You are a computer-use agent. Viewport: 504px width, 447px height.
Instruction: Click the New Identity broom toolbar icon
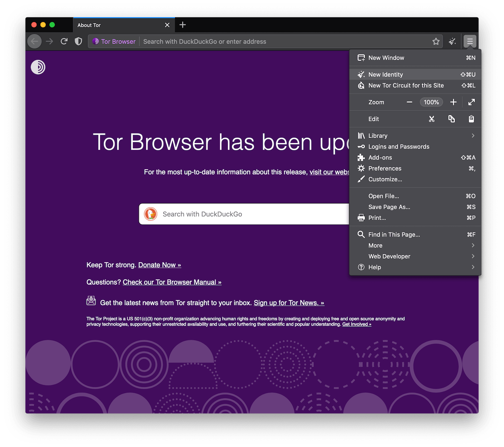click(453, 41)
